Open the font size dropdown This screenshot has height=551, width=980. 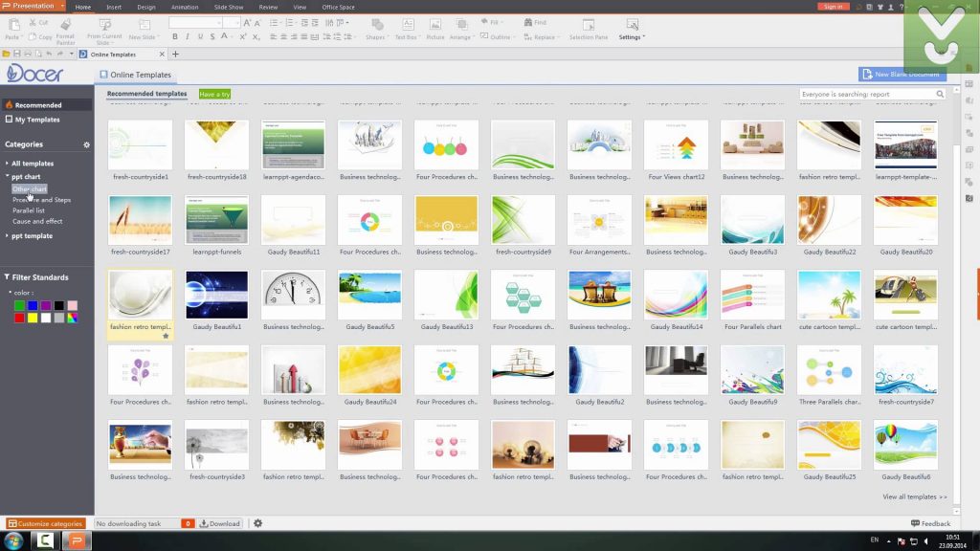(237, 23)
